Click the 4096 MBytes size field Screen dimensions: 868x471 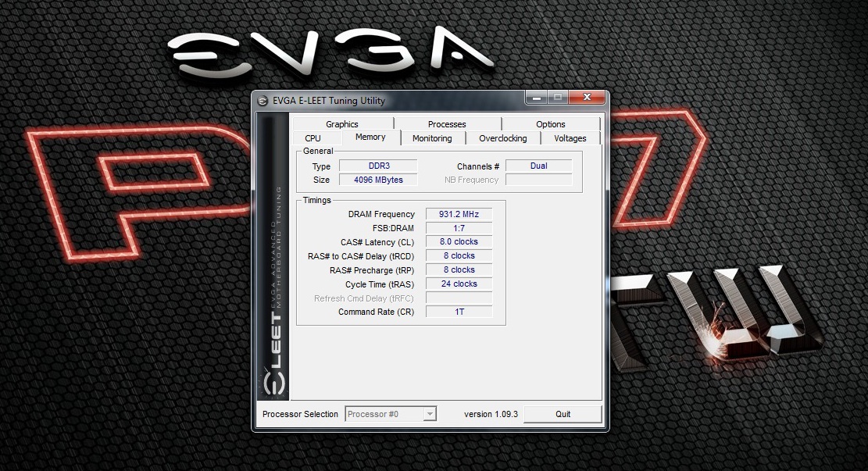378,180
